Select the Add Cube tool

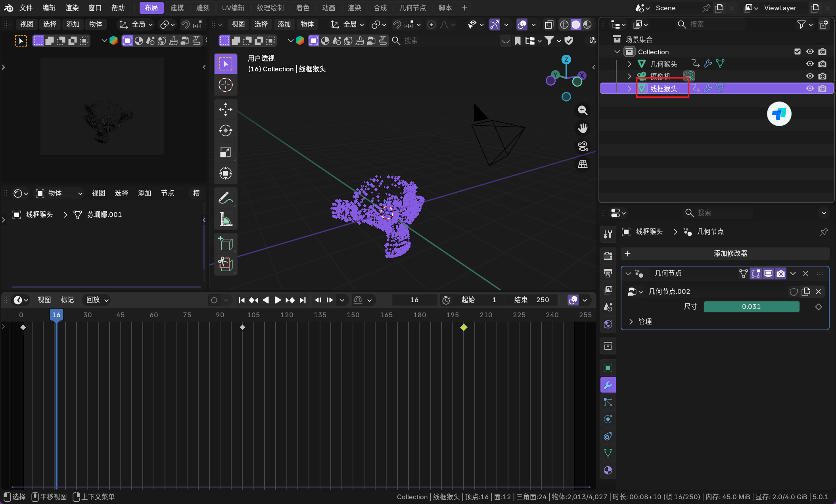click(225, 243)
